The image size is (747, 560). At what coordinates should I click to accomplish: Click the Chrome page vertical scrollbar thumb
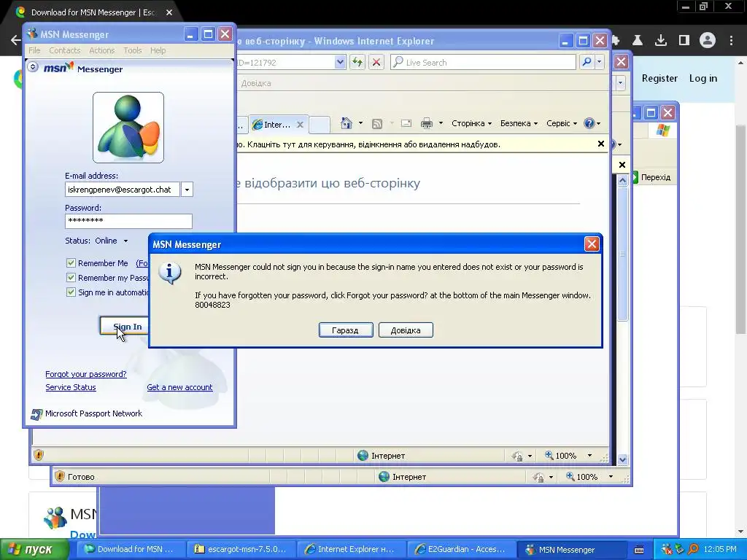(741, 228)
